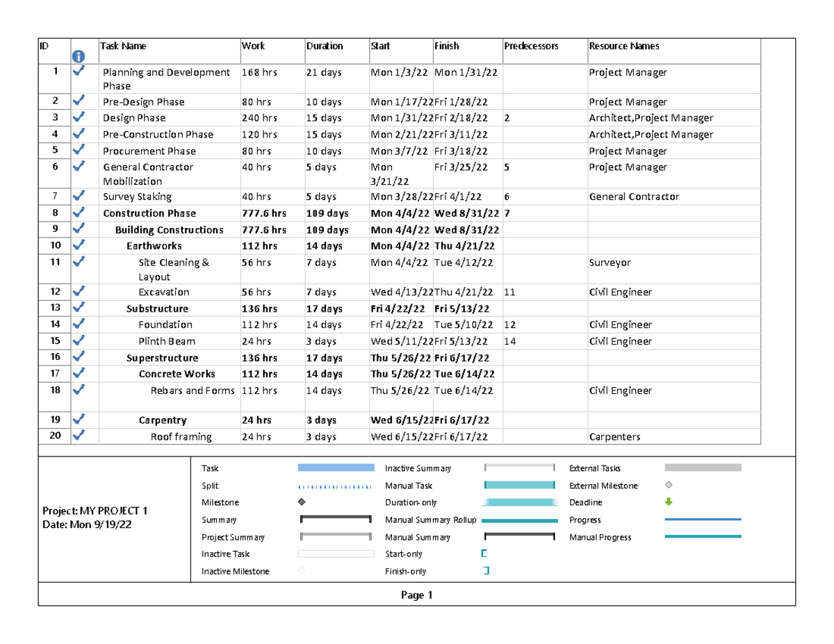This screenshot has height=644, width=834.
Task: Click the checkmark icon beside Carpentry
Action: tap(79, 419)
